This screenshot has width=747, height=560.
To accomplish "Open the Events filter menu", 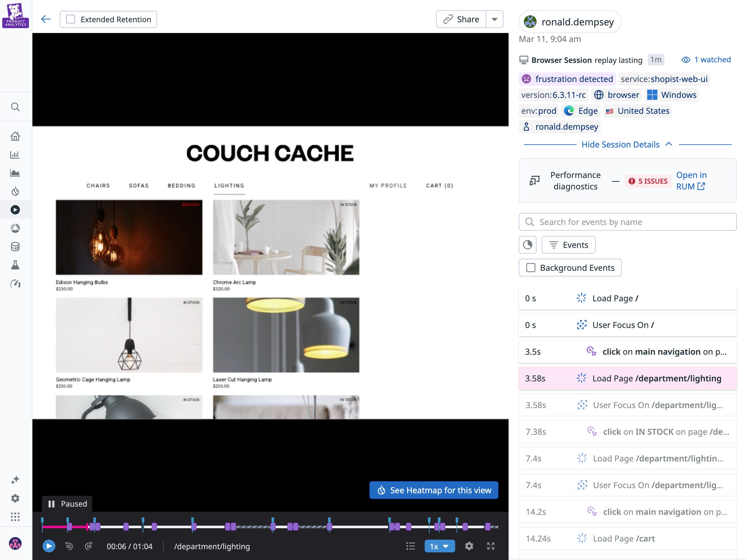I will point(568,244).
